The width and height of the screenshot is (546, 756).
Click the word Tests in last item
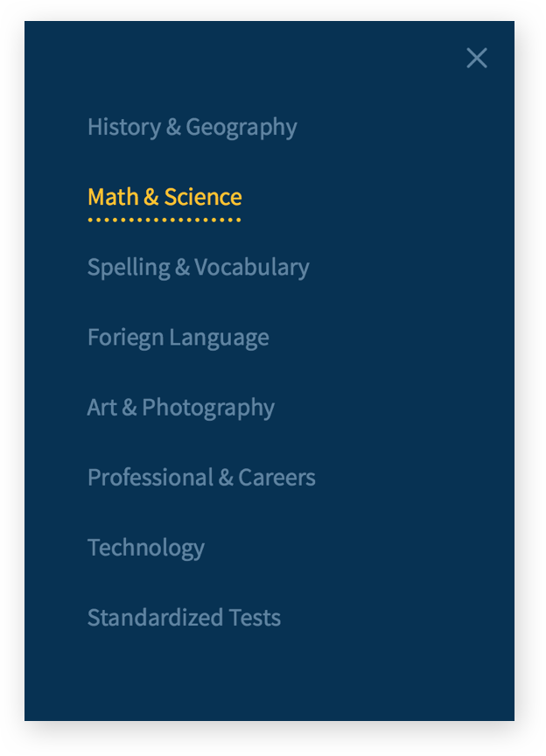pos(255,617)
